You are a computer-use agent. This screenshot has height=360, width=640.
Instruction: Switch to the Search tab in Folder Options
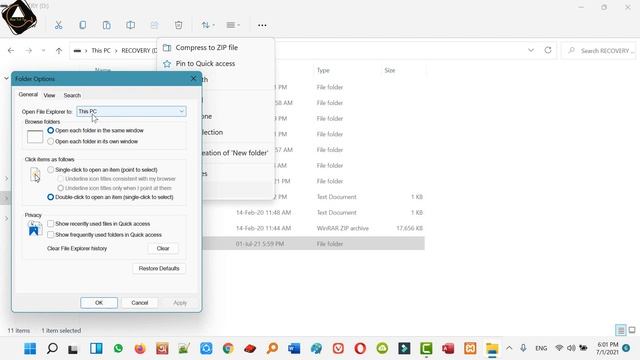72,96
